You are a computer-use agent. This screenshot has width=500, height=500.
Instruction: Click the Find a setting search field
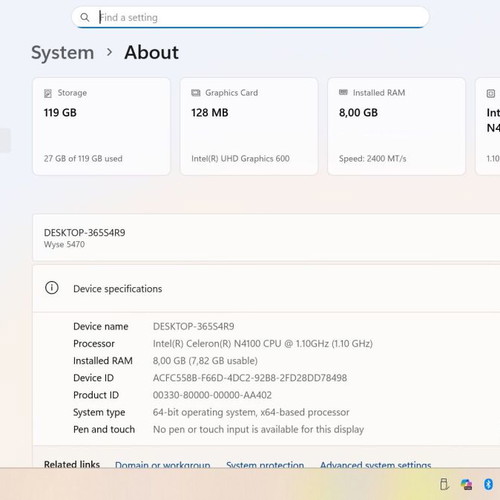(x=250, y=17)
